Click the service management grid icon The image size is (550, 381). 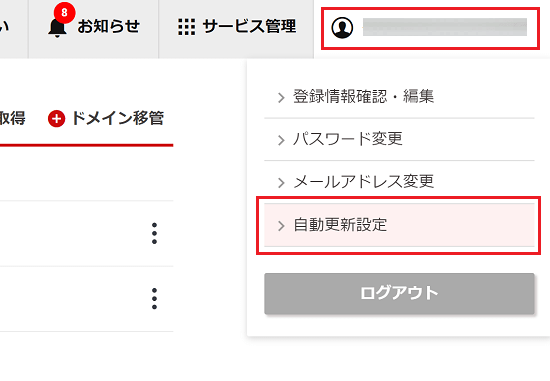[x=186, y=27]
